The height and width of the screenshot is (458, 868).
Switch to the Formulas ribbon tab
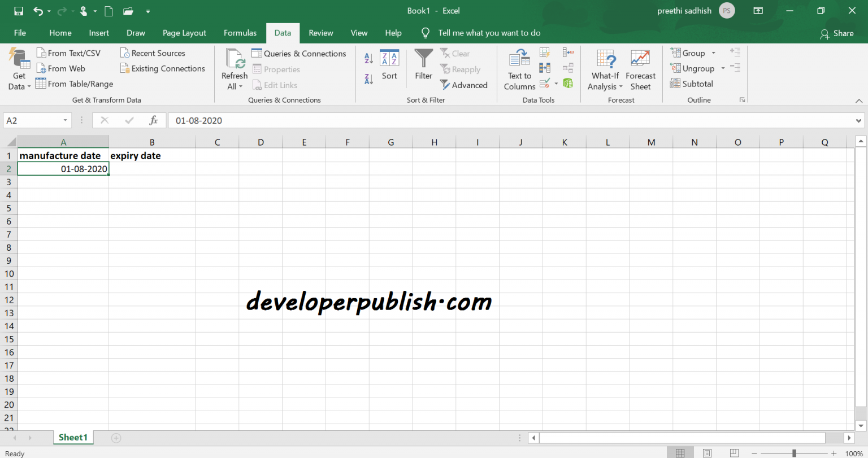pos(240,33)
